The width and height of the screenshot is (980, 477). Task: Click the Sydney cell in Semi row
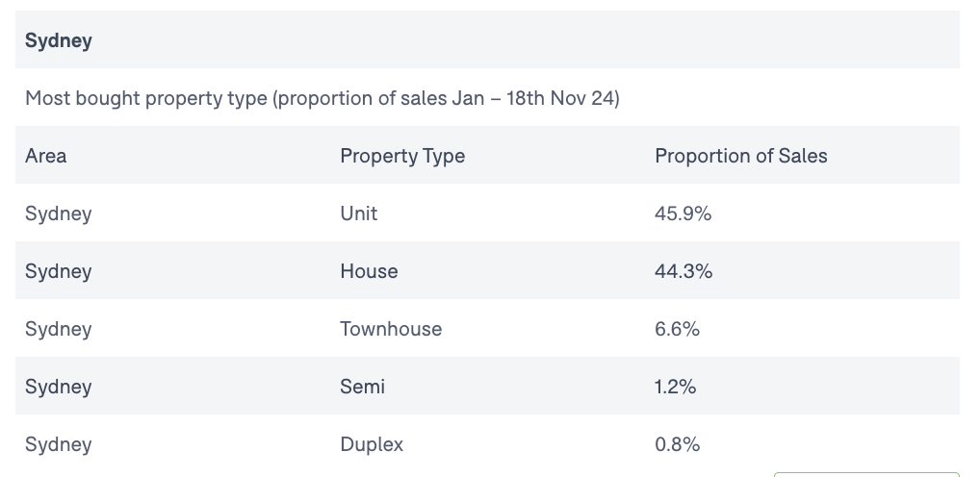[x=58, y=387]
